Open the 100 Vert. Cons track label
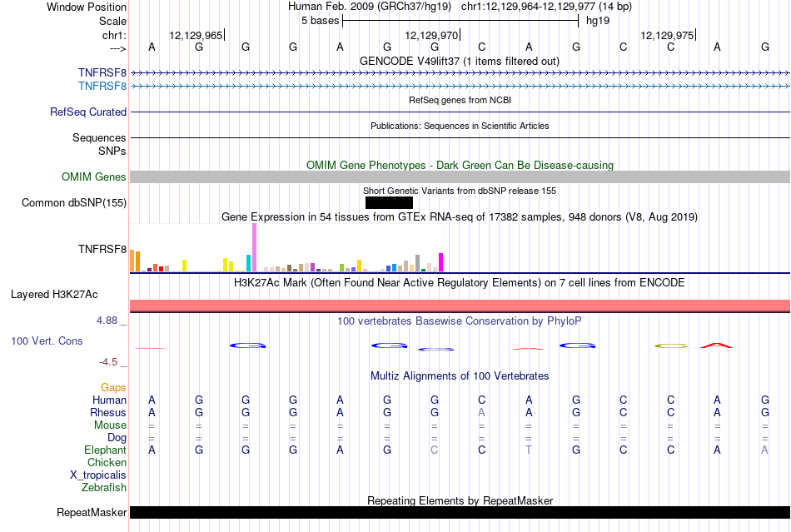 point(47,341)
